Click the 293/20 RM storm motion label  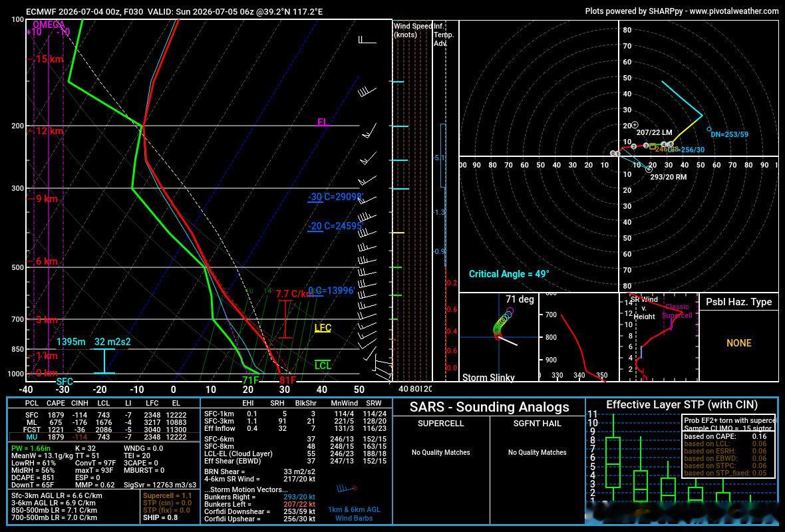[669, 177]
